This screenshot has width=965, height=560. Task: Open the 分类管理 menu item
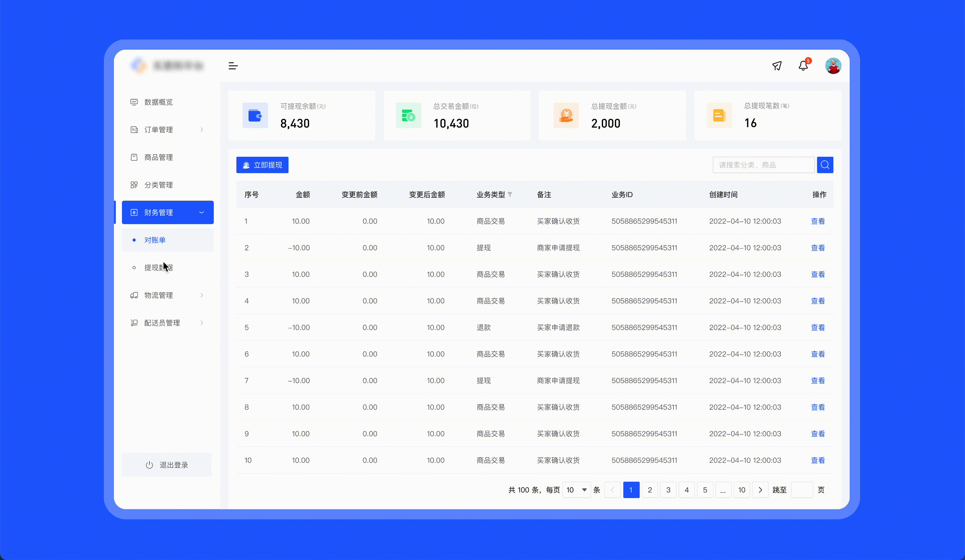(x=168, y=185)
